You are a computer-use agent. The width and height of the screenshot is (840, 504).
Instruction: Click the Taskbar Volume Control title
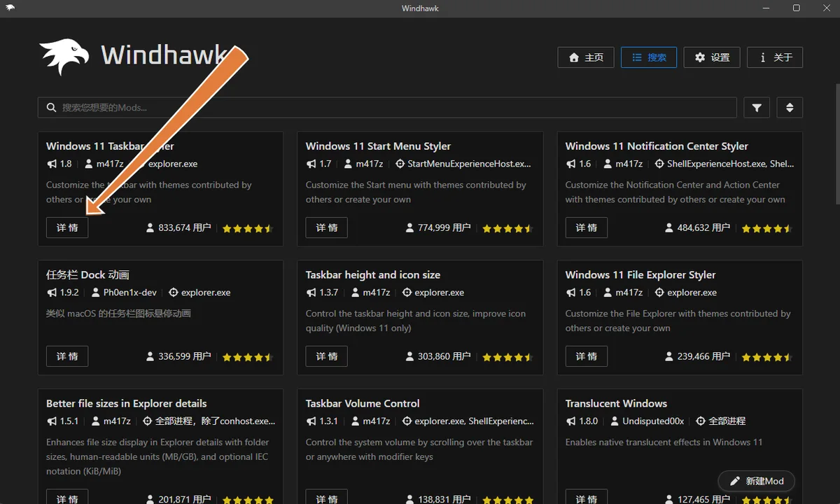[x=363, y=403]
